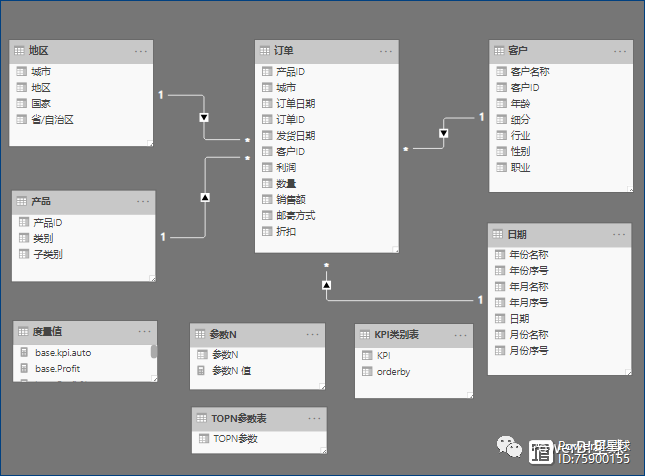The width and height of the screenshot is (645, 476).
Task: Click the table icon beside the TOPN参数表 title
Action: tap(202, 418)
